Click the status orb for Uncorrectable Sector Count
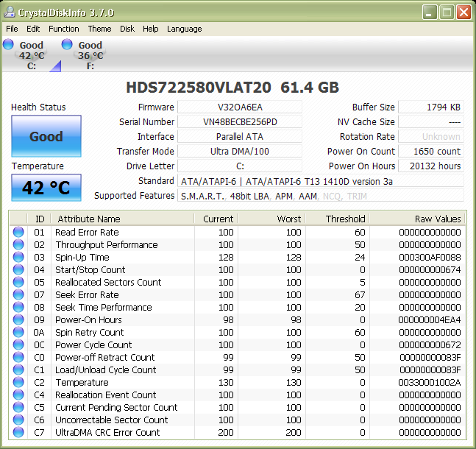476x449 pixels. (18, 420)
